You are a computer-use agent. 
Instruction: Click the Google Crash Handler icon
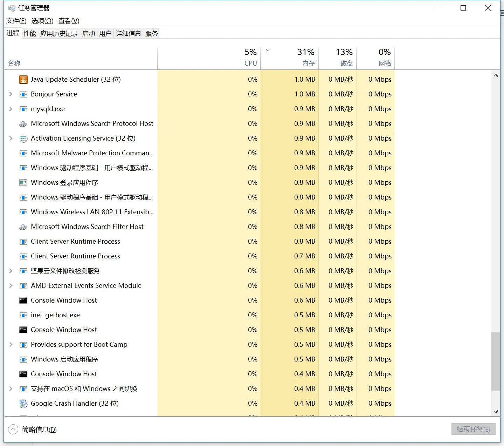tap(23, 404)
